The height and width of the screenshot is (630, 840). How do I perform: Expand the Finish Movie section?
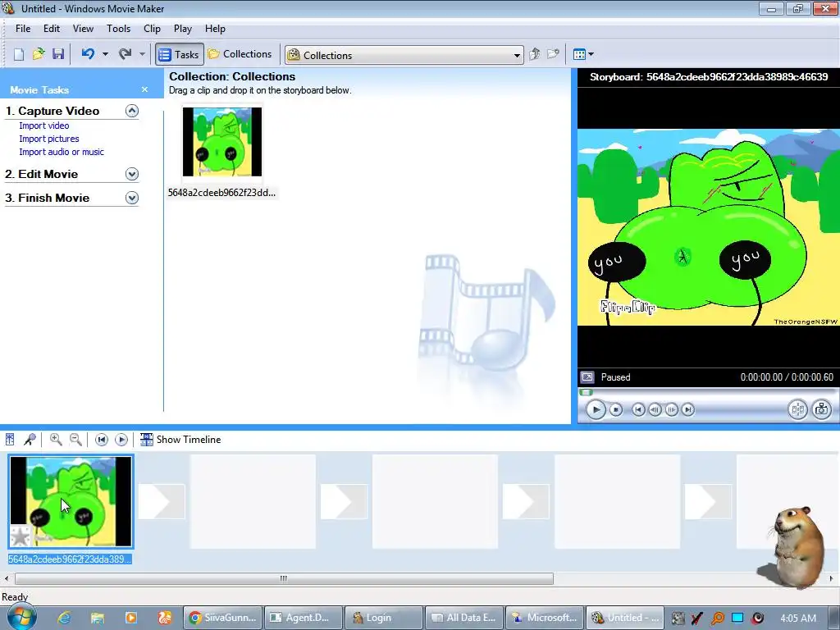point(132,198)
